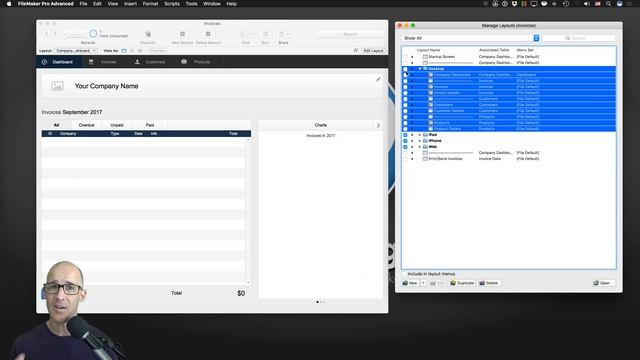The width and height of the screenshot is (640, 360).
Task: Expand the Web folder triangle
Action: 420,147
